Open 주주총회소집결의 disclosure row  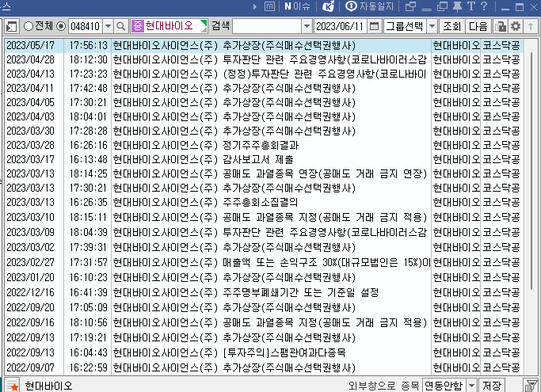click(264, 202)
